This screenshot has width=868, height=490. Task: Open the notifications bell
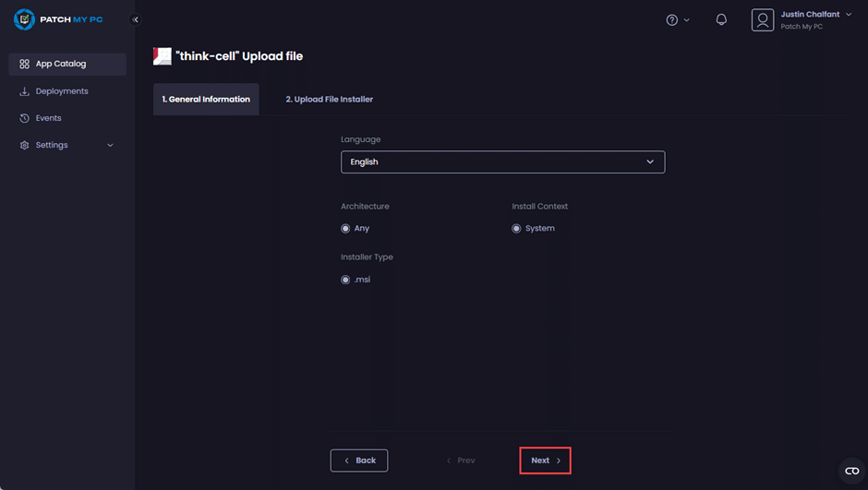pyautogui.click(x=721, y=19)
